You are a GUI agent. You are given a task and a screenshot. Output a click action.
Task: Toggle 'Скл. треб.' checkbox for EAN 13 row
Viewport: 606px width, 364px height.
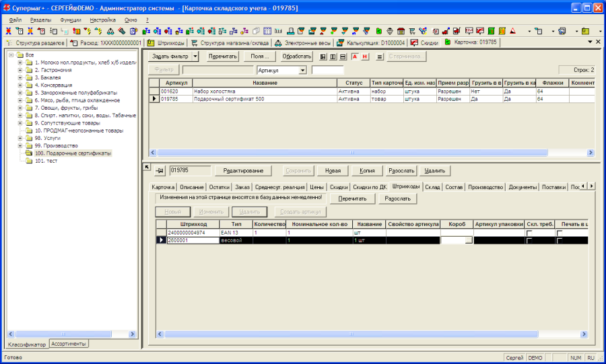coord(529,233)
